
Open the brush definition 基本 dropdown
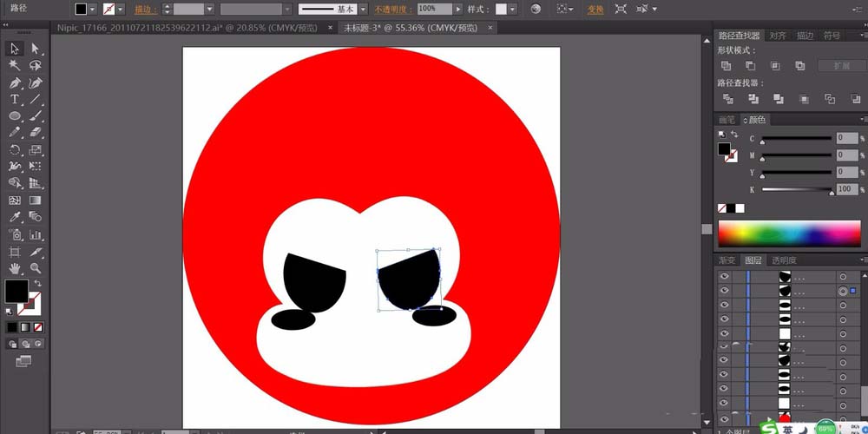(363, 9)
